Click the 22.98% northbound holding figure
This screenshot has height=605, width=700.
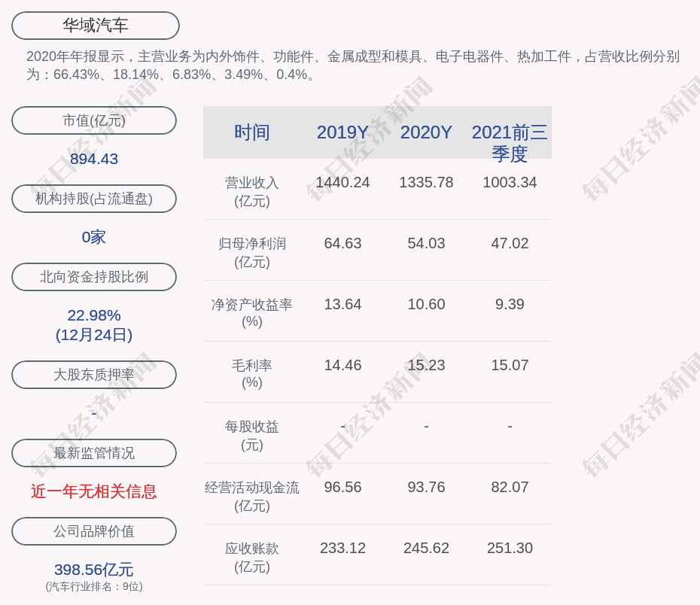(94, 315)
